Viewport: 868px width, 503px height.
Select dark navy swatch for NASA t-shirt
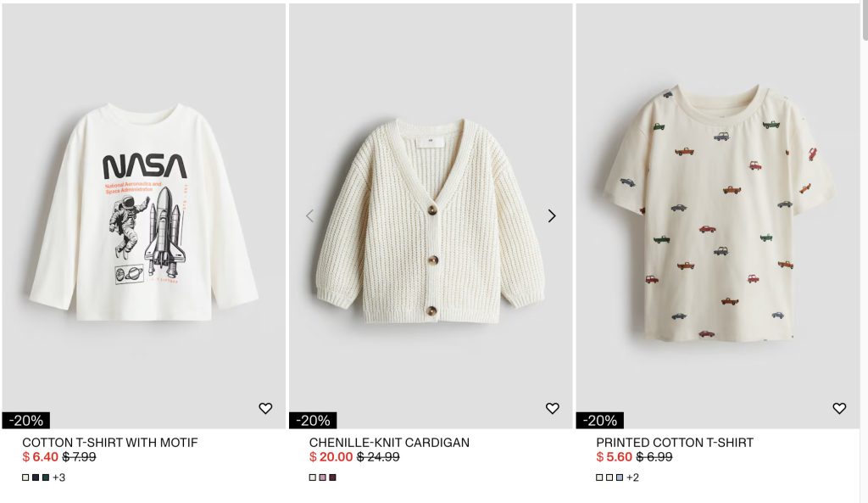[x=36, y=478]
